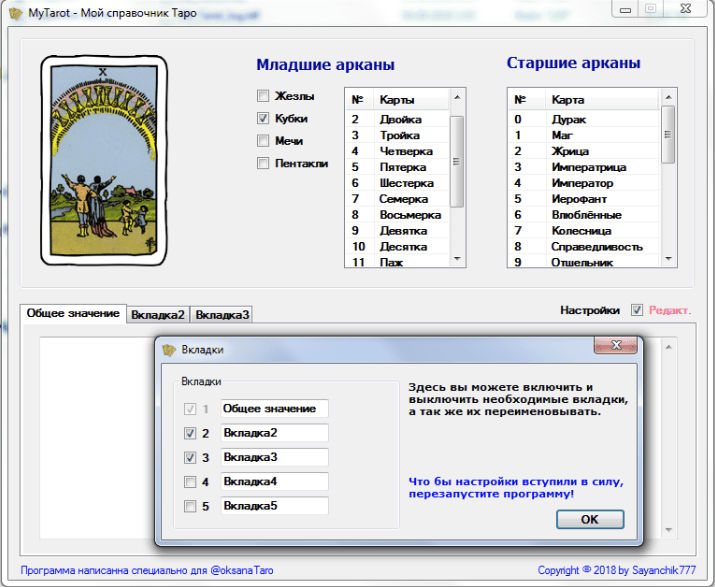Click Карта column header in major arcana
This screenshot has height=587, width=715.
click(602, 99)
